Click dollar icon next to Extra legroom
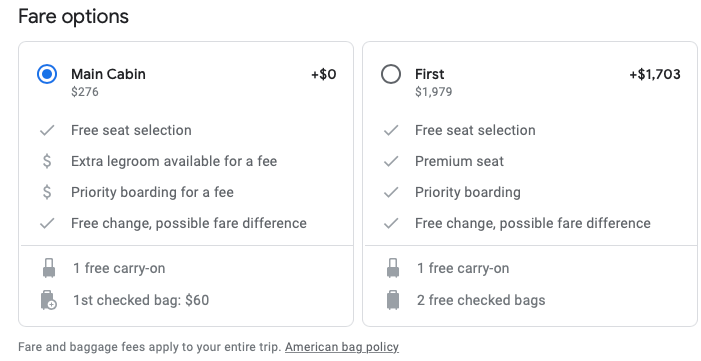This screenshot has width=701, height=361. (47, 161)
